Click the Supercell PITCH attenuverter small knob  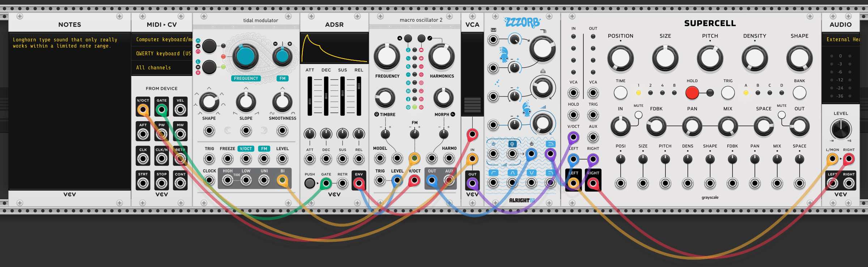665,159
